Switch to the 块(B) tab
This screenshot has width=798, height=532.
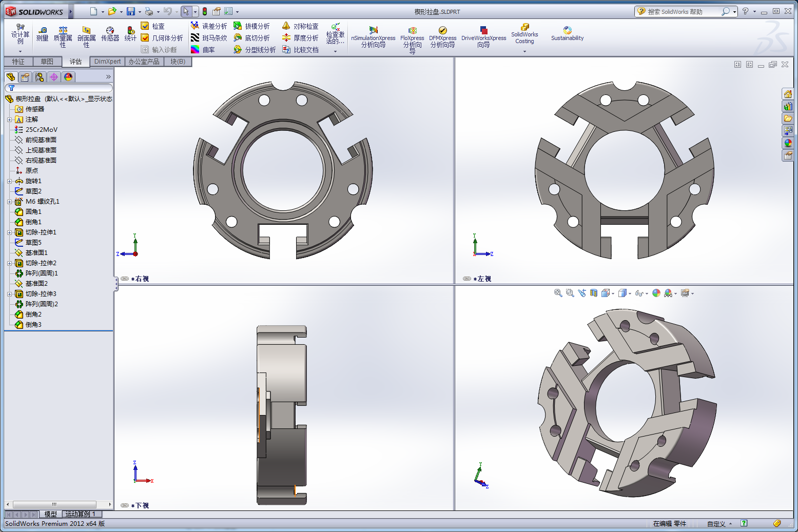(178, 62)
